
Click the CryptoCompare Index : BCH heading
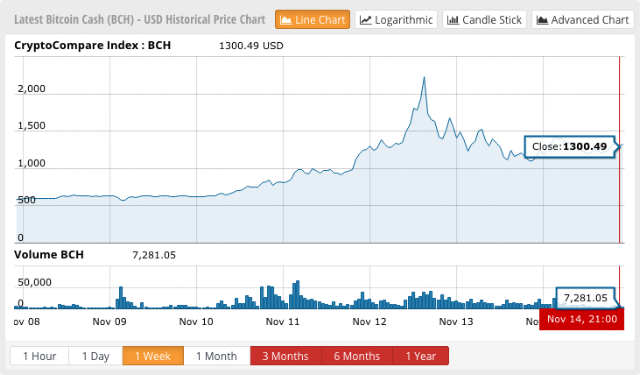pos(93,45)
